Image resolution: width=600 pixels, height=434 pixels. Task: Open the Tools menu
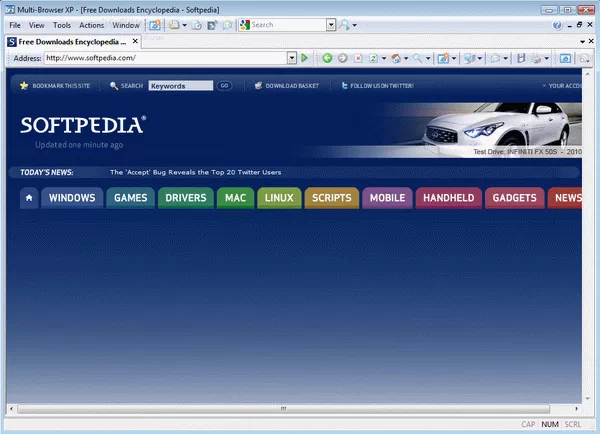62,25
